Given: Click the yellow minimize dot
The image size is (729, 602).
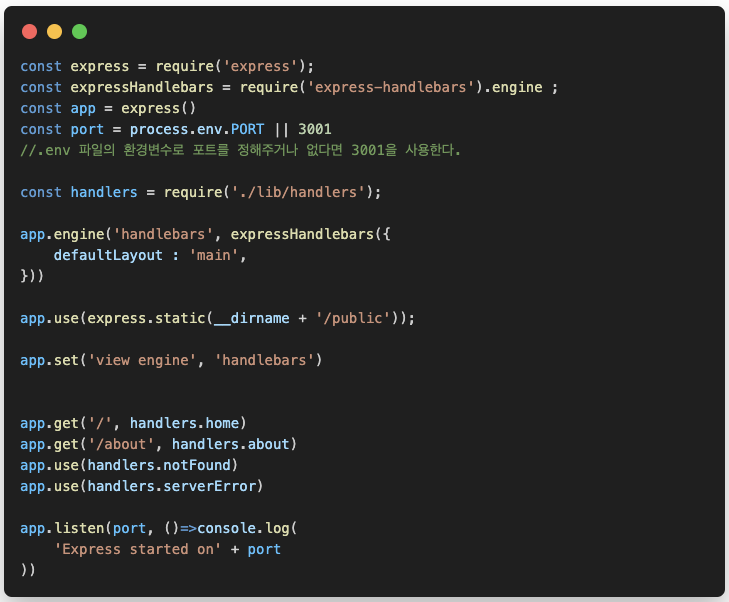Looking at the screenshot, I should 54,32.
